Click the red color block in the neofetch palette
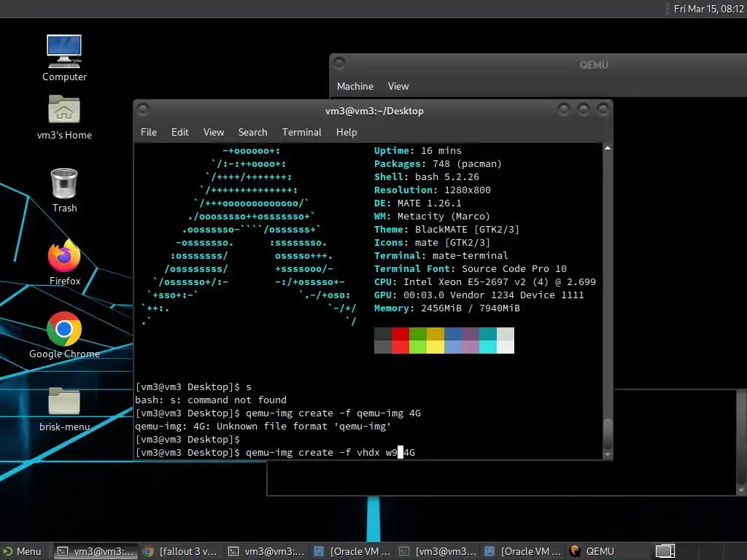 coord(400,341)
